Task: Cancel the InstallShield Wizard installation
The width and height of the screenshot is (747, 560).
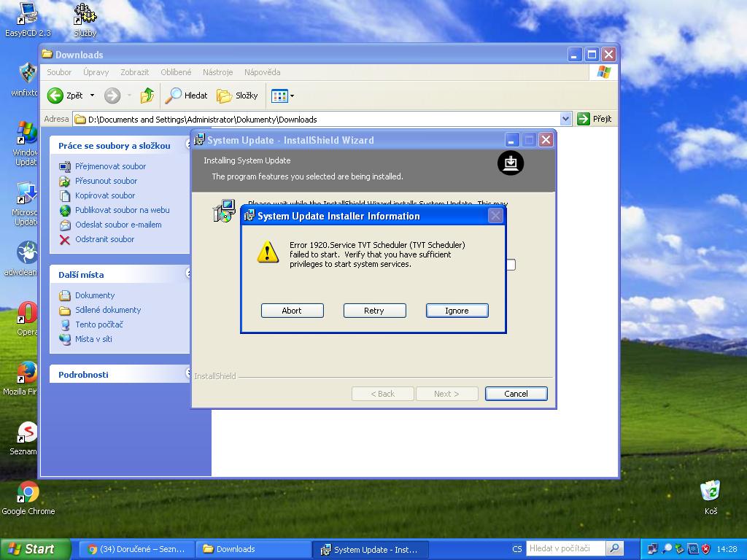Action: tap(516, 394)
